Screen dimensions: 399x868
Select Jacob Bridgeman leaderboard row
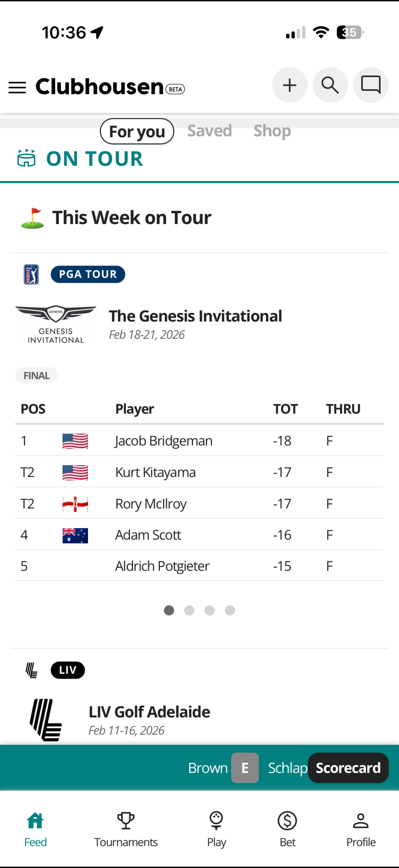164,441
